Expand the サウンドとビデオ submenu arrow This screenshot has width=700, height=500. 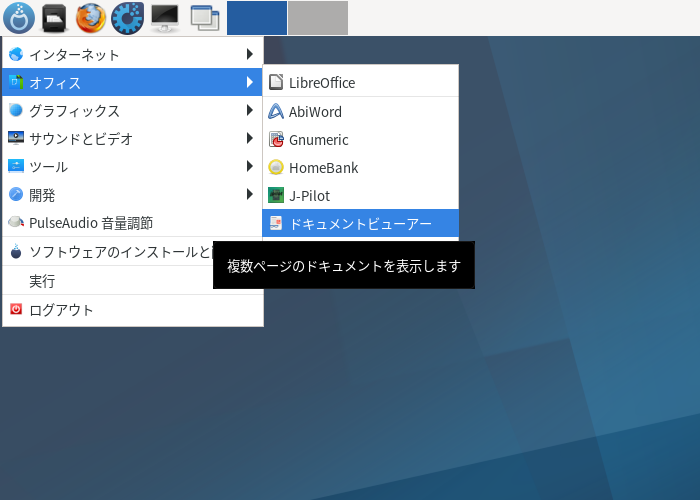click(x=250, y=138)
